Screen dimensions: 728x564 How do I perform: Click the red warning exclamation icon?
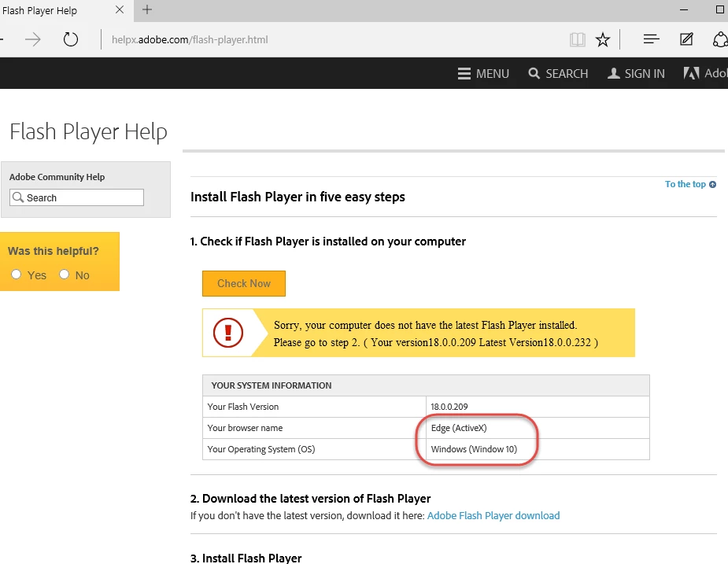pyautogui.click(x=228, y=333)
